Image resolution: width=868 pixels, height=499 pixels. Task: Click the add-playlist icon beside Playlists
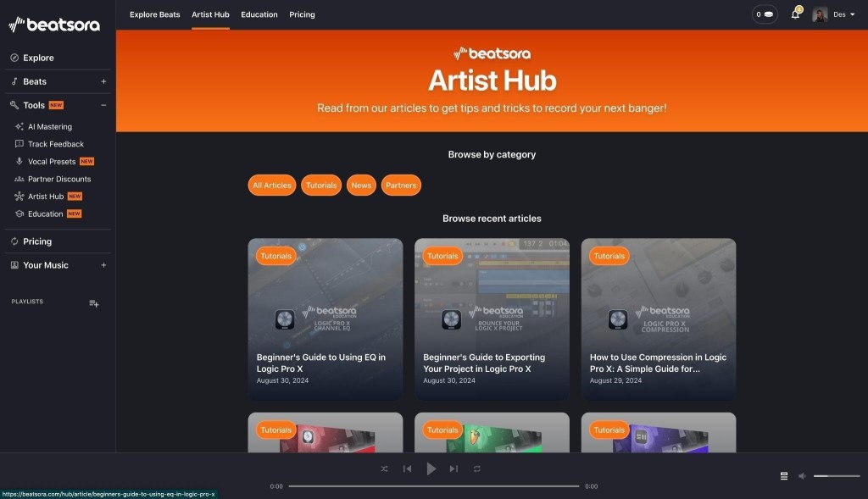tap(94, 303)
